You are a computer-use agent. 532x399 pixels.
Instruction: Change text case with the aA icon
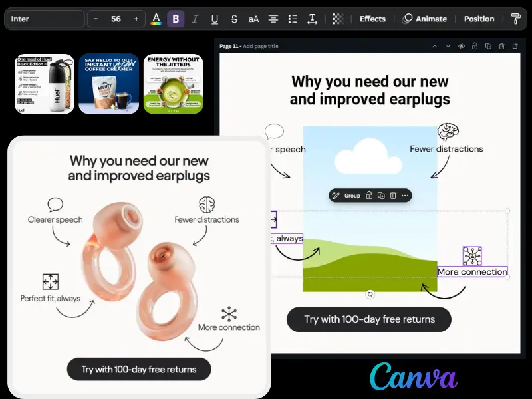(253, 19)
